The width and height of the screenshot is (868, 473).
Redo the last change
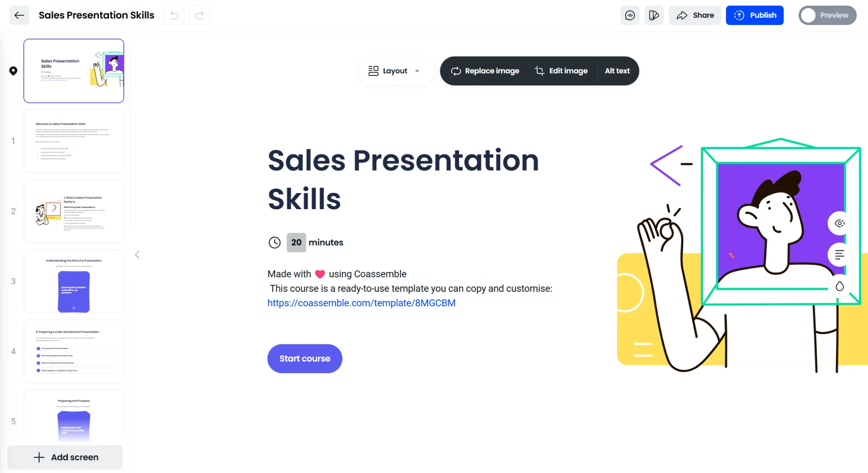tap(199, 15)
